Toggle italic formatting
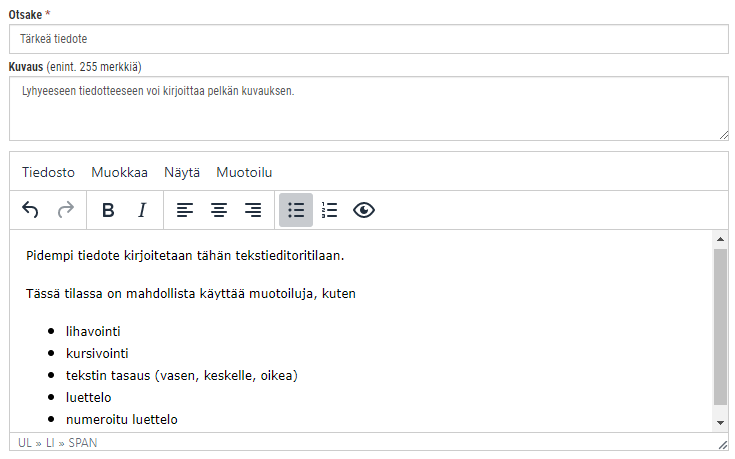The width and height of the screenshot is (735, 459). 142,210
